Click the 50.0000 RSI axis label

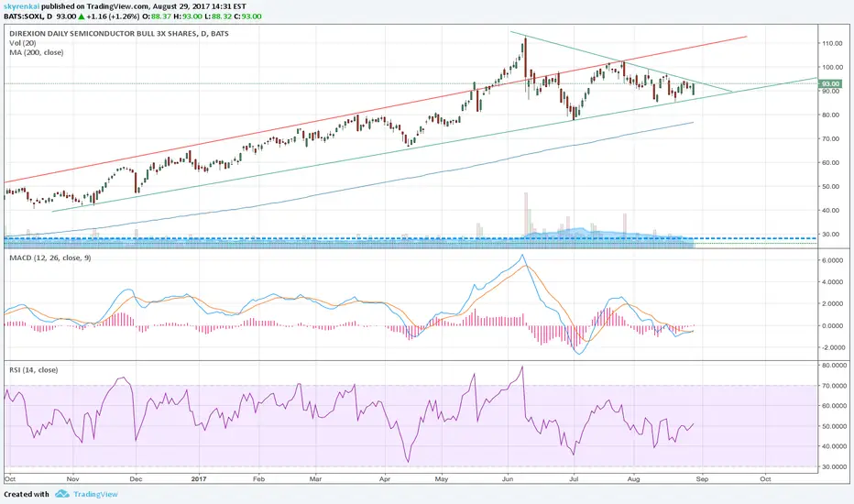(x=835, y=426)
